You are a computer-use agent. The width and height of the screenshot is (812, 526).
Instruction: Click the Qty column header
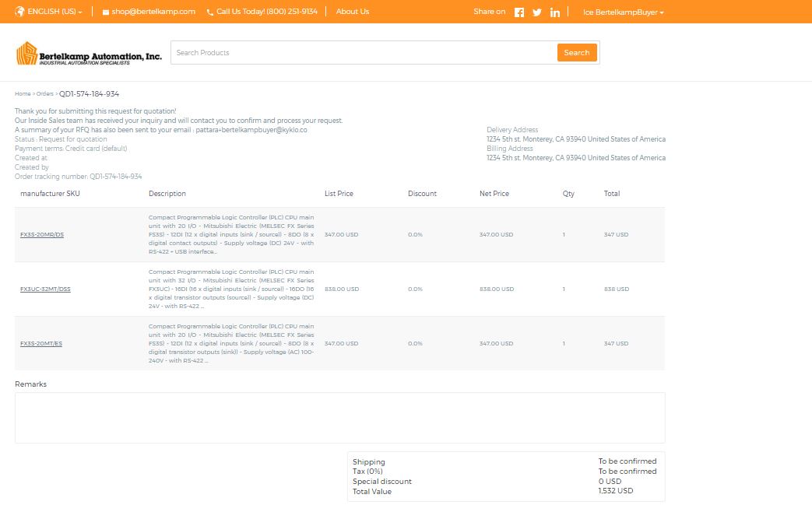pyautogui.click(x=568, y=194)
